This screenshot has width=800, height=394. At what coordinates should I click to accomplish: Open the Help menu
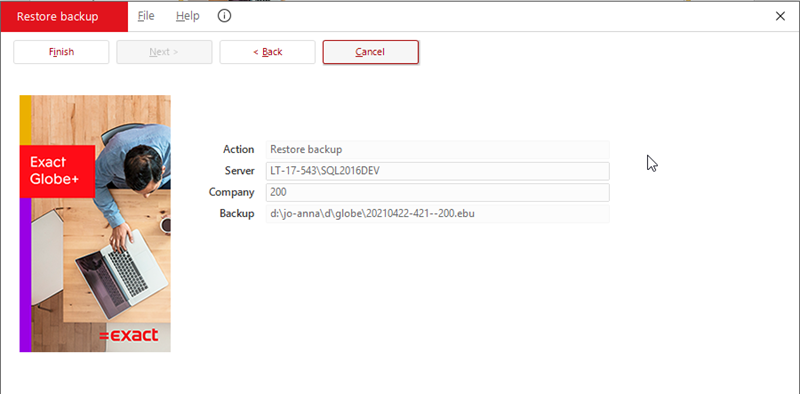click(x=188, y=16)
